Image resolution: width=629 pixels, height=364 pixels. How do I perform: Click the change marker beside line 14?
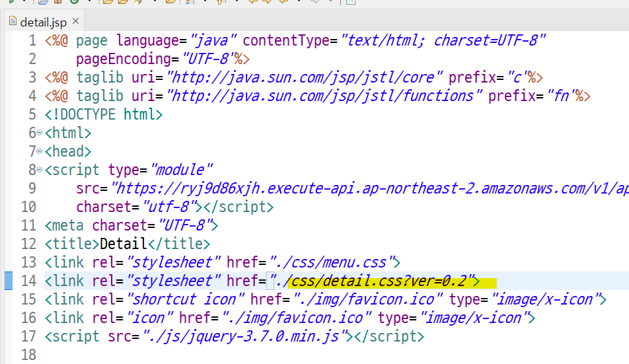9,281
